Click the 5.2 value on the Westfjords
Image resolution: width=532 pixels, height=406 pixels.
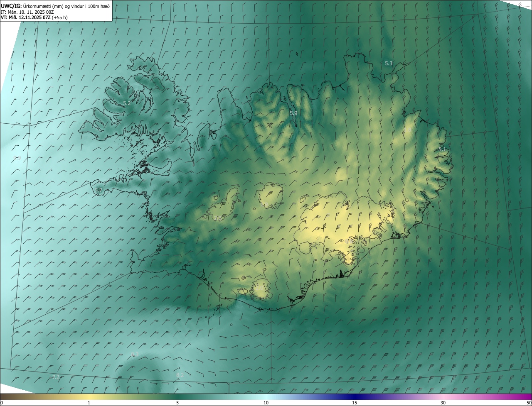[127, 103]
